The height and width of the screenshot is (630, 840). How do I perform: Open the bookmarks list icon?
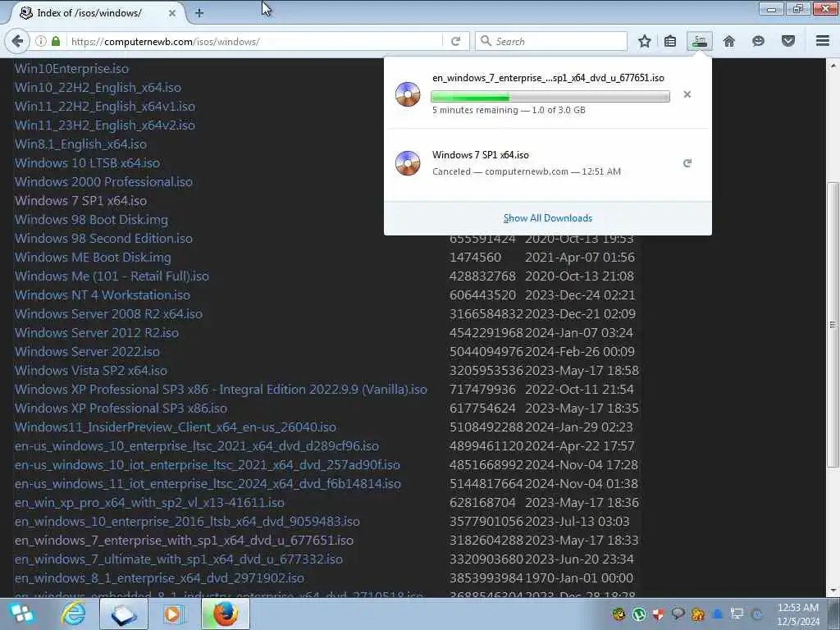point(669,41)
